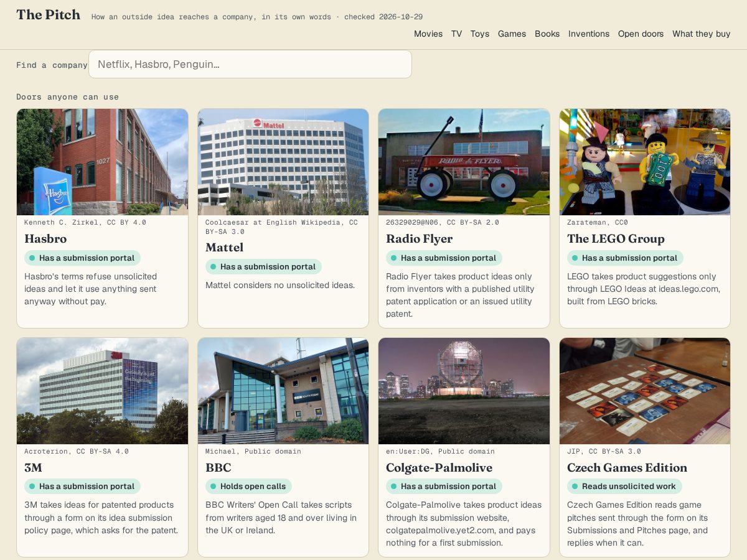The image size is (747, 560).
Task: Click 3M's submission portal badge
Action: (x=82, y=487)
